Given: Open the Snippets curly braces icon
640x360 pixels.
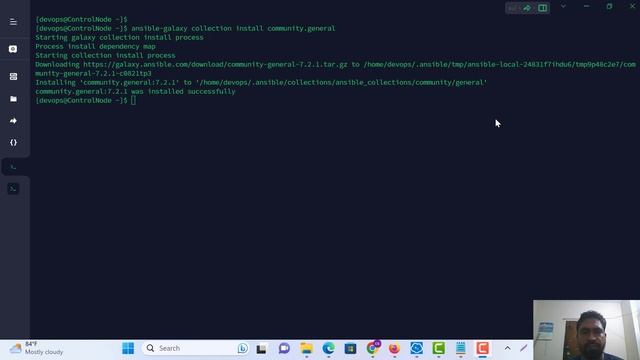Looking at the screenshot, I should [x=13, y=142].
